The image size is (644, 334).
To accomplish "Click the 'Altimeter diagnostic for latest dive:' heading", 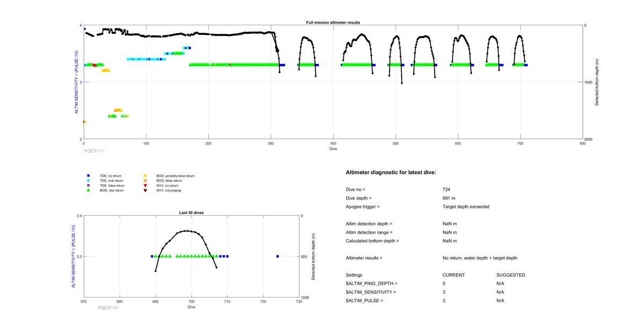I will click(391, 172).
